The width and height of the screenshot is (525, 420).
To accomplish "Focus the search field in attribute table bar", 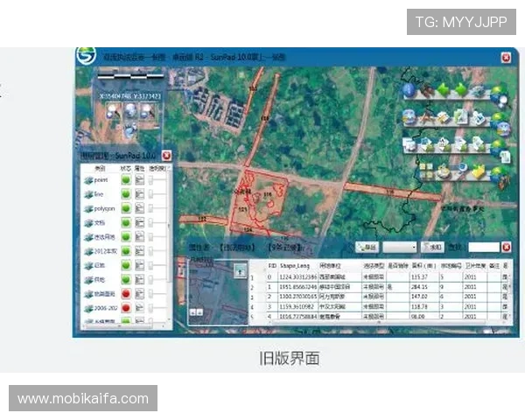I will coord(484,247).
